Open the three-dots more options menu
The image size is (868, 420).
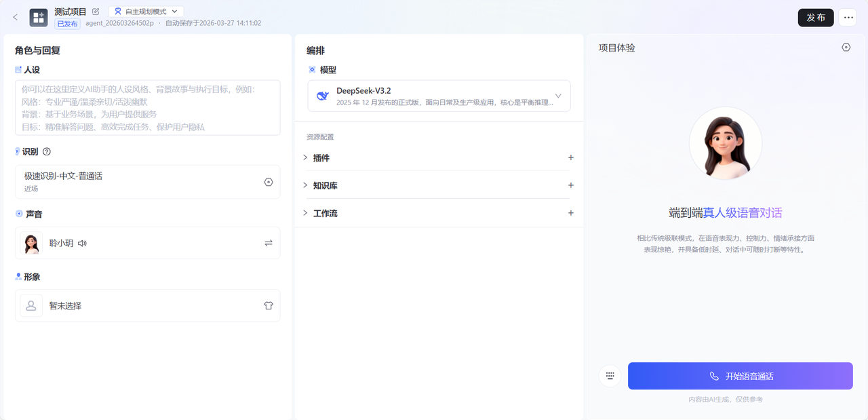848,18
